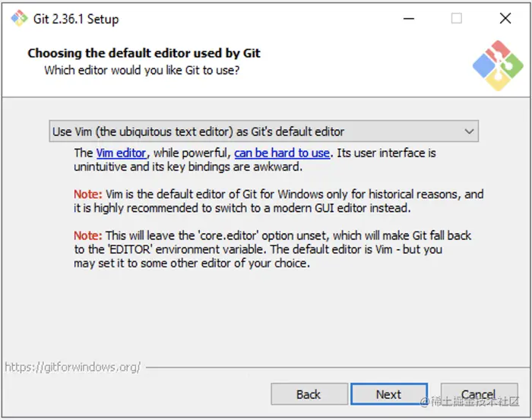Click the first red 'Note:' about historical reasons
532x420 pixels.
coord(87,194)
